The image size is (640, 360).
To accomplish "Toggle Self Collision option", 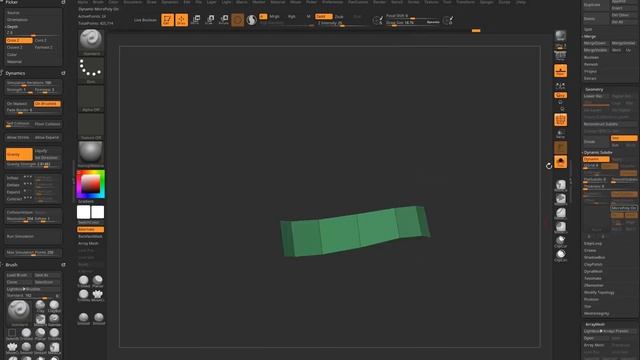I will (x=19, y=124).
